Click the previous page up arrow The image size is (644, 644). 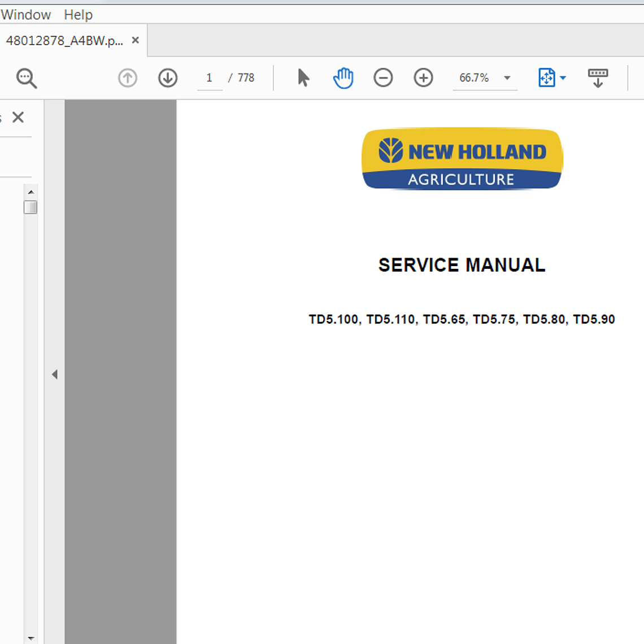click(x=127, y=77)
